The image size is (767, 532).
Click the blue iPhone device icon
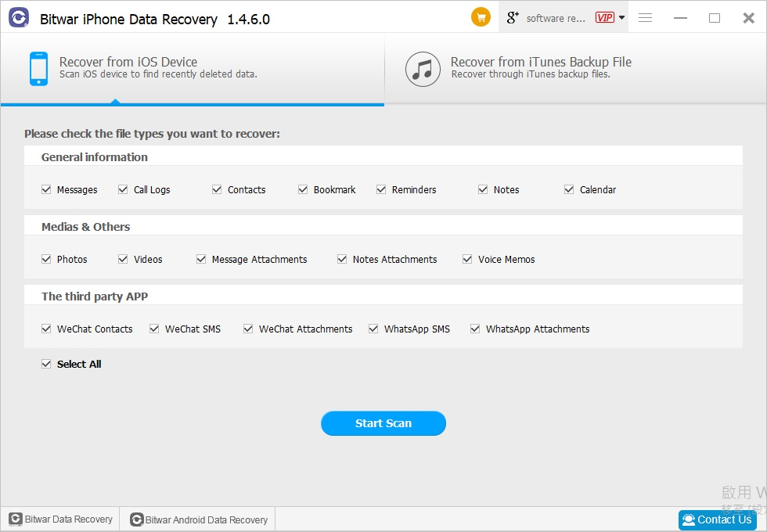click(x=38, y=69)
